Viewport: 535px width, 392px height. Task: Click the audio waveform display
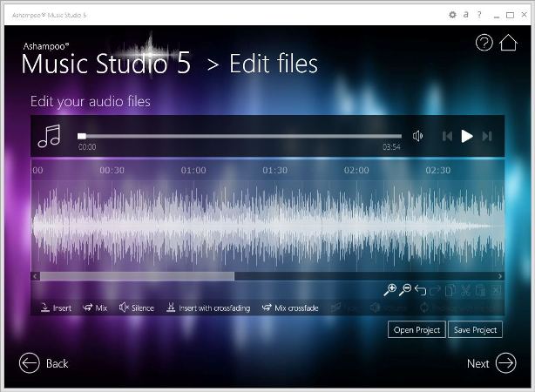point(267,226)
